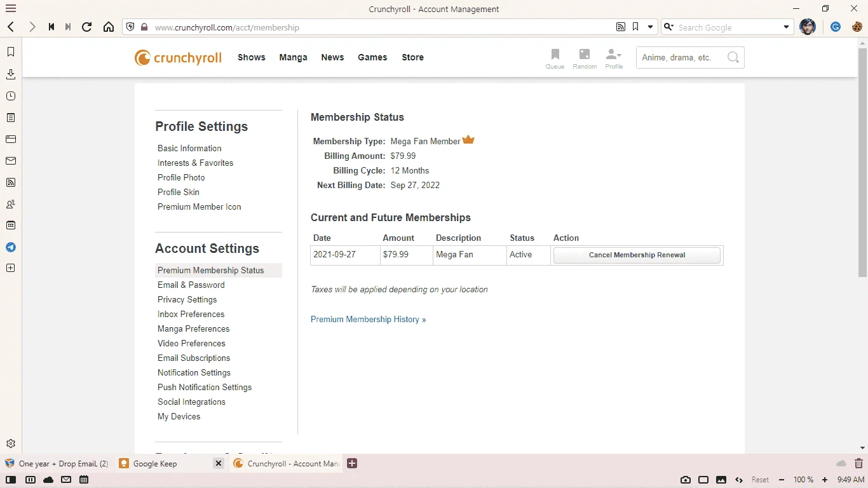
Task: Open the Premium Membership History link
Action: 368,319
